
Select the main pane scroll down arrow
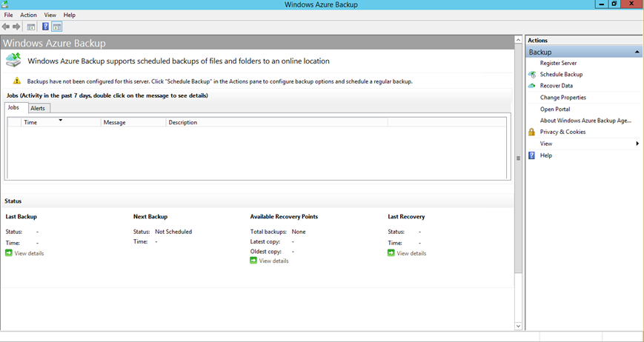click(518, 326)
